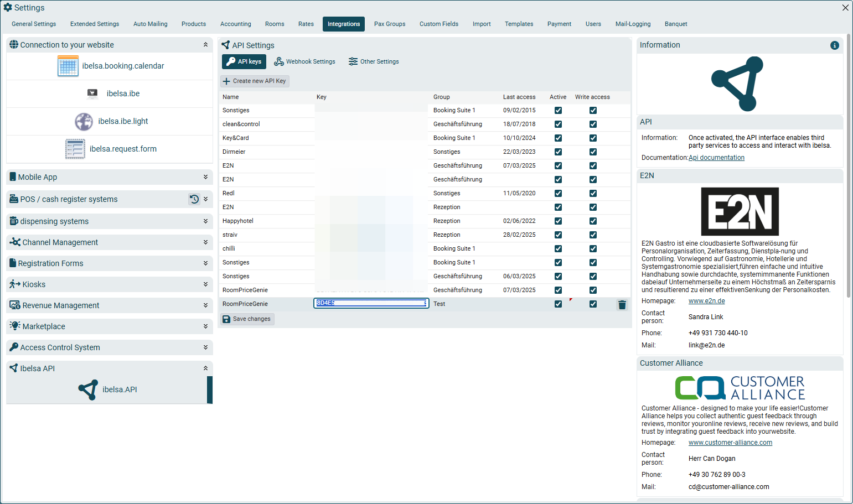The height and width of the screenshot is (504, 853).
Task: Expand the Channel Management section
Action: [205, 242]
